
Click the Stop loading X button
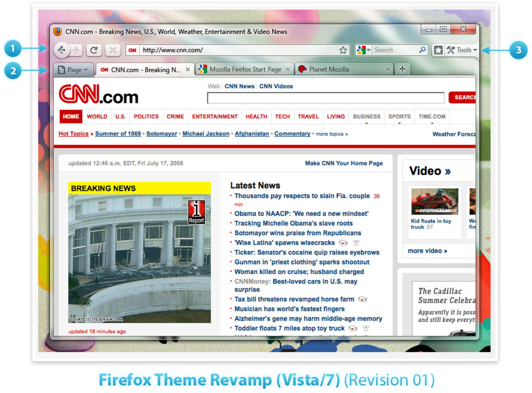[x=112, y=50]
